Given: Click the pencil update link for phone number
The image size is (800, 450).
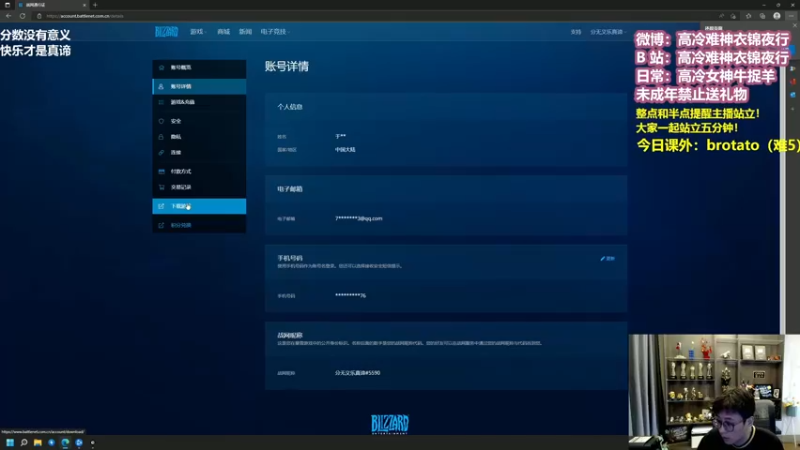Looking at the screenshot, I should [608, 259].
